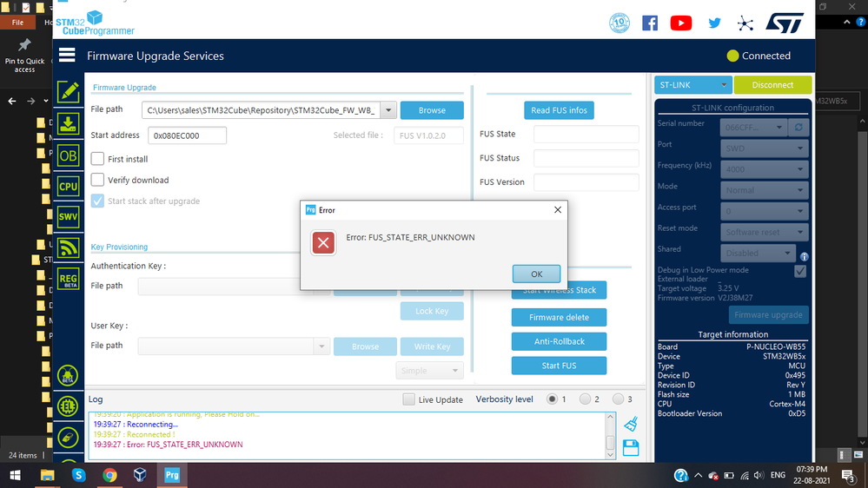Viewport: 868px width, 488px height.
Task: Click Read FUS infos button
Action: [x=559, y=110]
